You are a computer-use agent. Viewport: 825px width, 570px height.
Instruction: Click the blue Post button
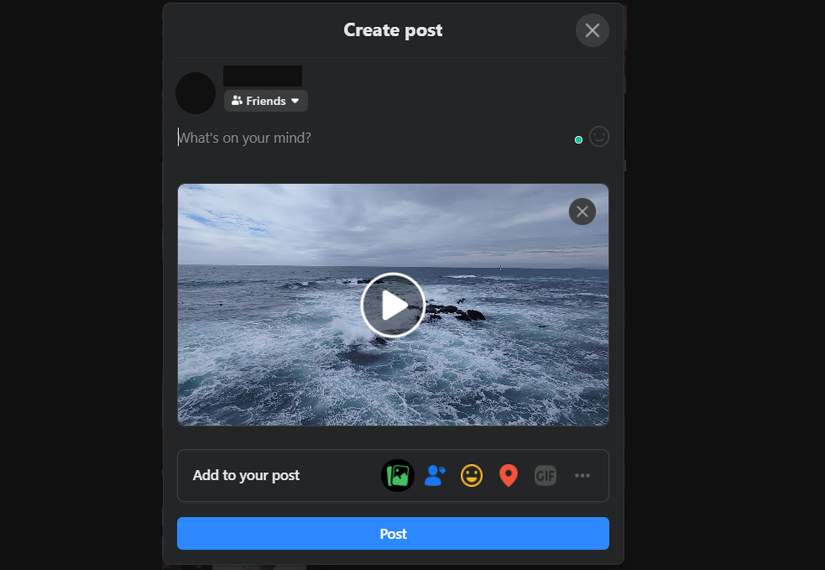(393, 534)
